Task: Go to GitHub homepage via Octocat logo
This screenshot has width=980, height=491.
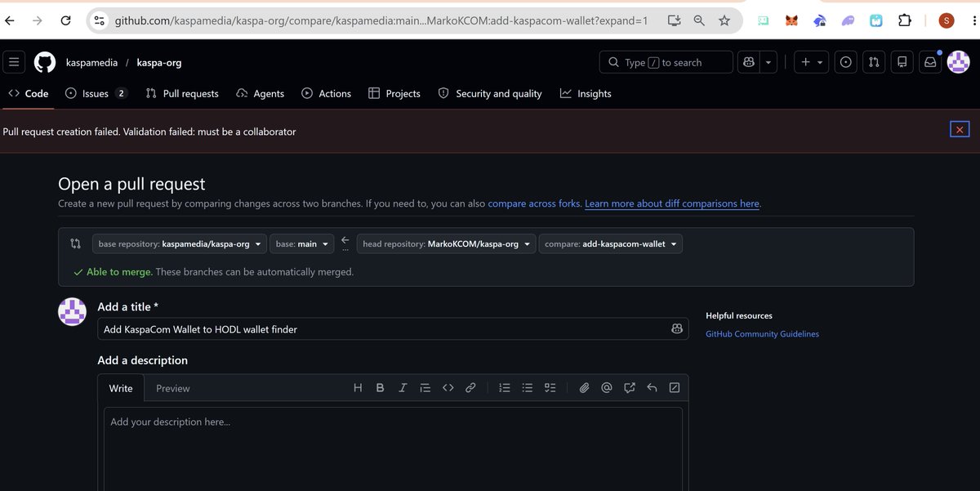Action: pos(45,62)
